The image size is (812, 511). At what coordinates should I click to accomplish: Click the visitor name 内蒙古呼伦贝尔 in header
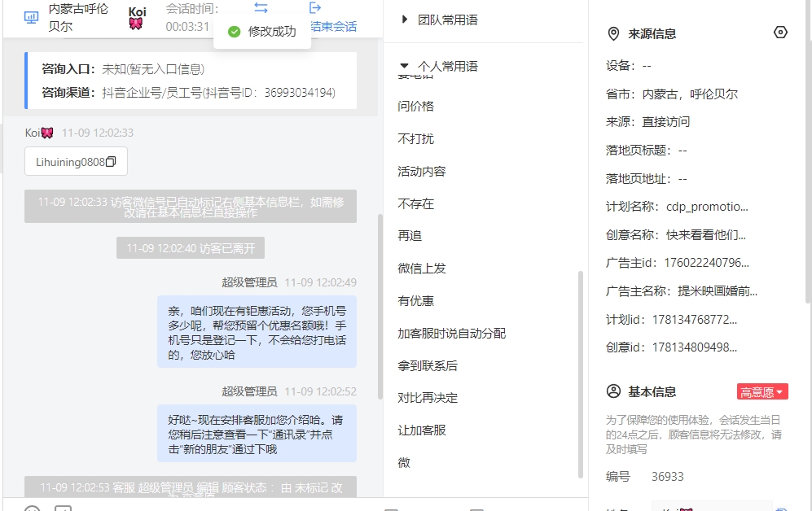tap(78, 18)
